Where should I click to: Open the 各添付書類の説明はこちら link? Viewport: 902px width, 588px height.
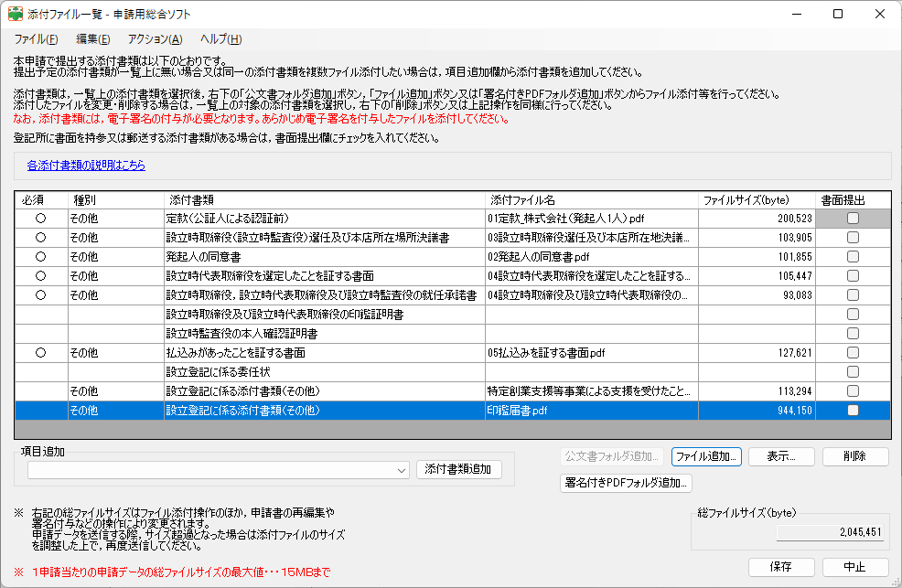click(x=86, y=166)
